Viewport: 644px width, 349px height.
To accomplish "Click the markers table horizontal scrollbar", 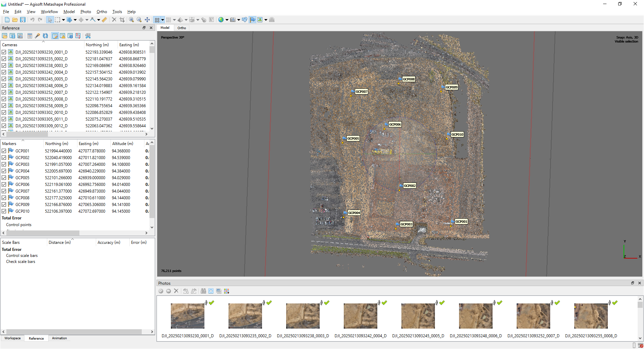I will tap(43, 233).
